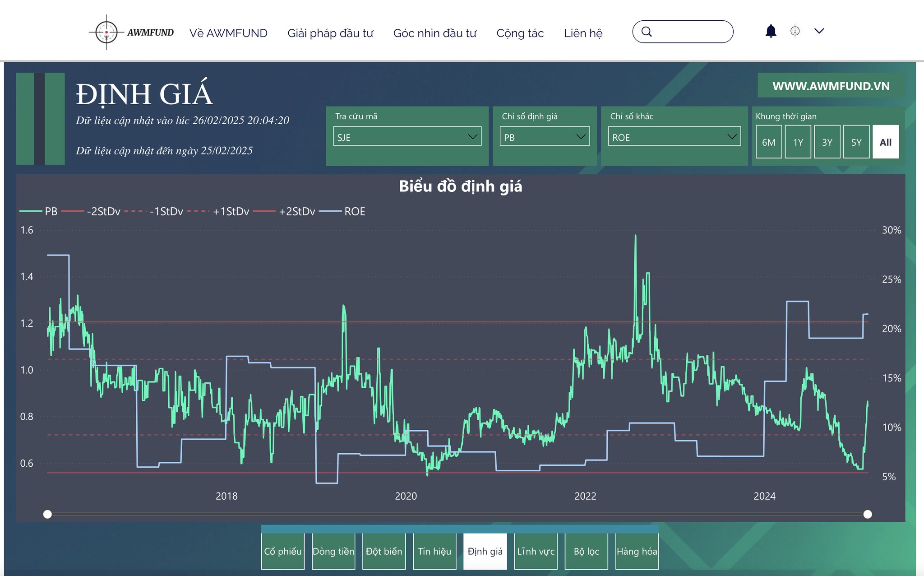
Task: Click the search magnifier icon
Action: tap(647, 32)
